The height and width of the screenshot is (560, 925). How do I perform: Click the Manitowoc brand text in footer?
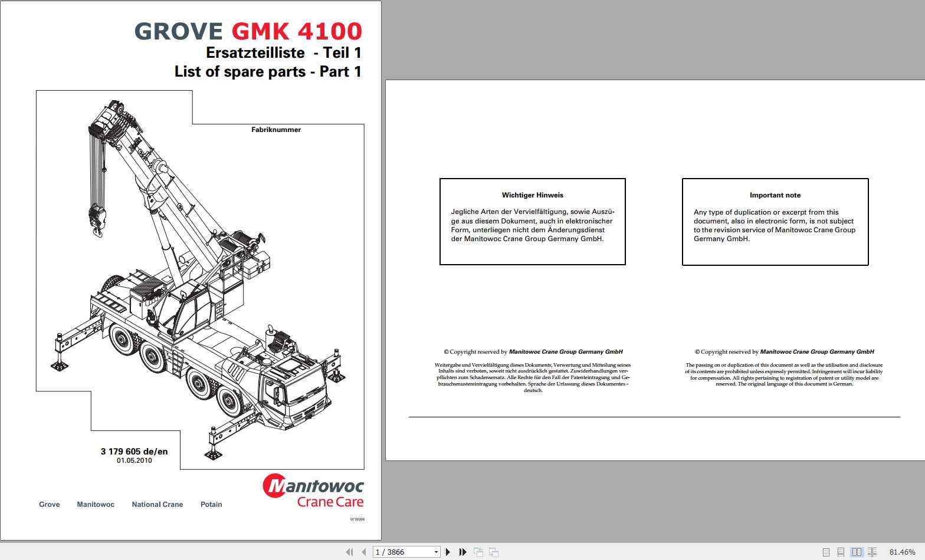tap(96, 505)
